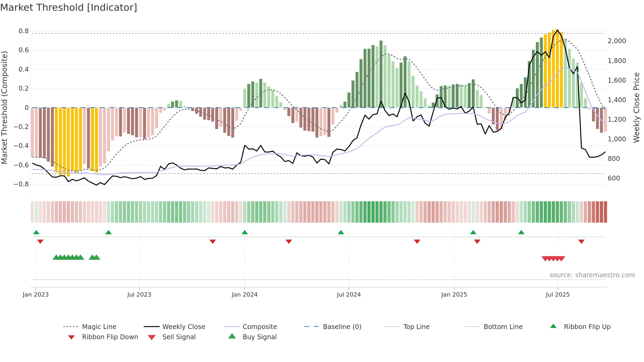
Task: Toggle the Buy Signal legend entry
Action: 252,337
